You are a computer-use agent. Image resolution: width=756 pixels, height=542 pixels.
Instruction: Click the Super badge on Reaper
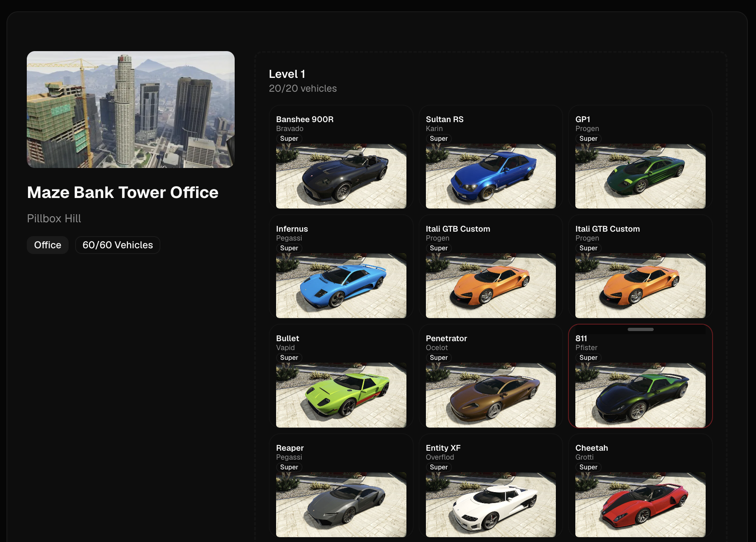point(289,467)
